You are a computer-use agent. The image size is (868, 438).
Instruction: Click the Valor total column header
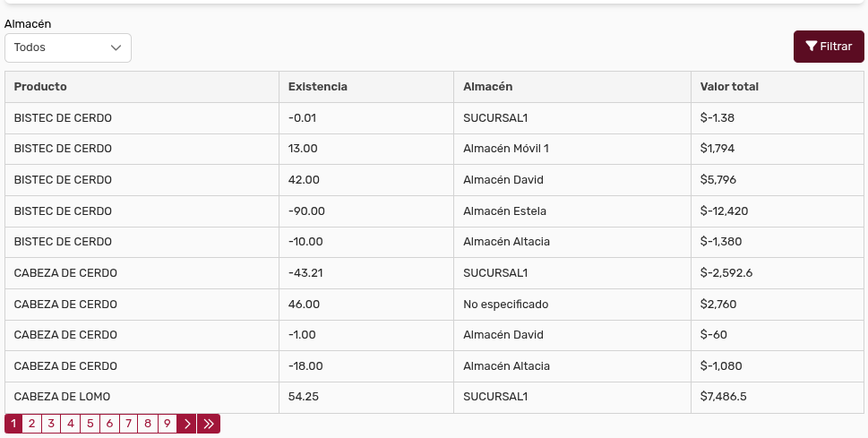click(x=729, y=87)
